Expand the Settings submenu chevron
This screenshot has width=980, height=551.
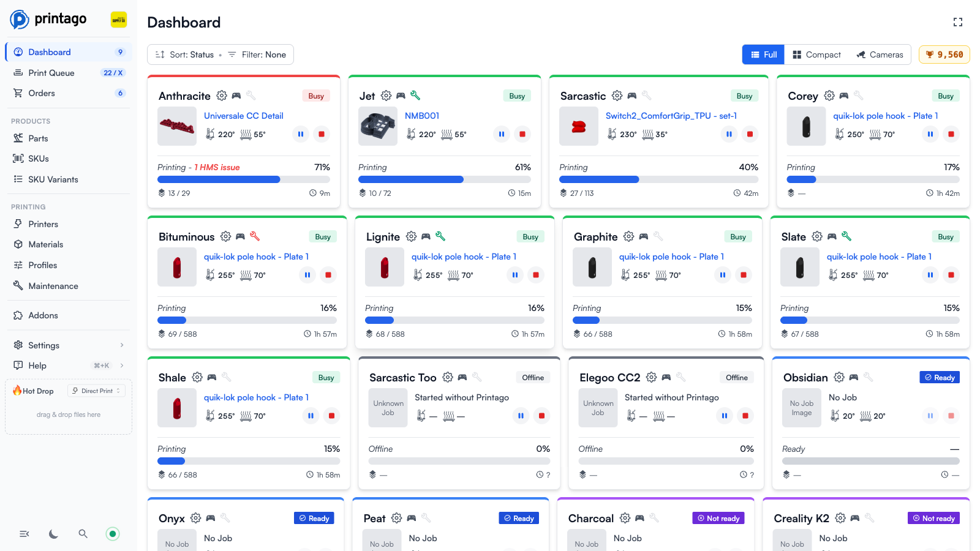tap(122, 345)
